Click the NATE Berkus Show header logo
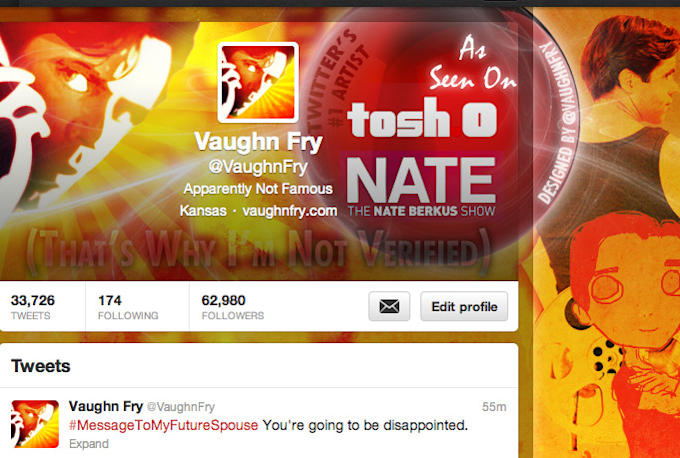This screenshot has height=458, width=680. tap(422, 187)
